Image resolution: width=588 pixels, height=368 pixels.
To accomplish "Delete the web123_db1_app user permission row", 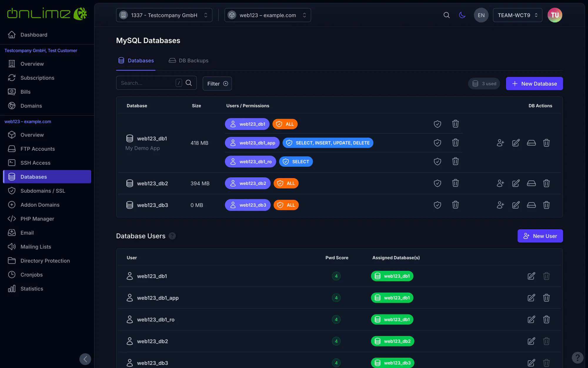I will 455,143.
